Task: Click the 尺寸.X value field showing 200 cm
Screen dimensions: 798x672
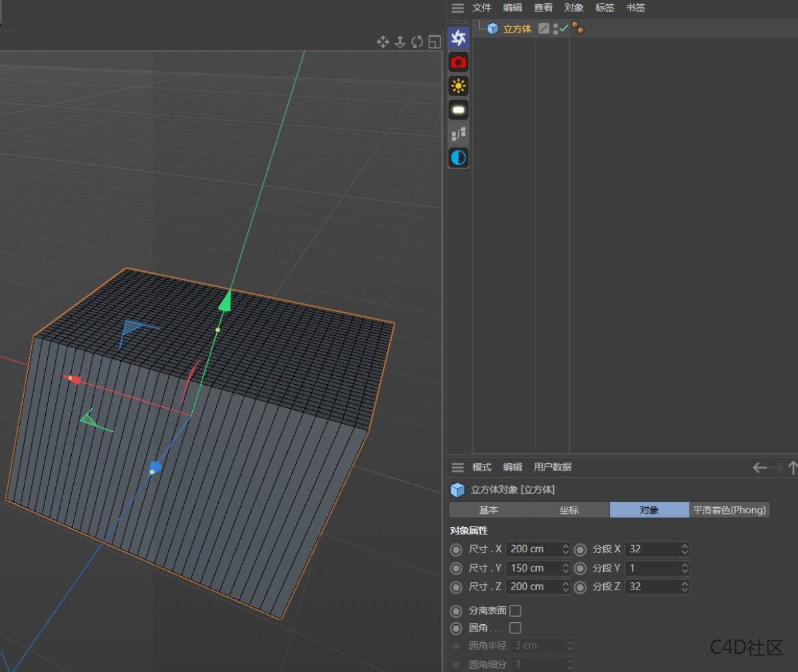Action: (532, 549)
